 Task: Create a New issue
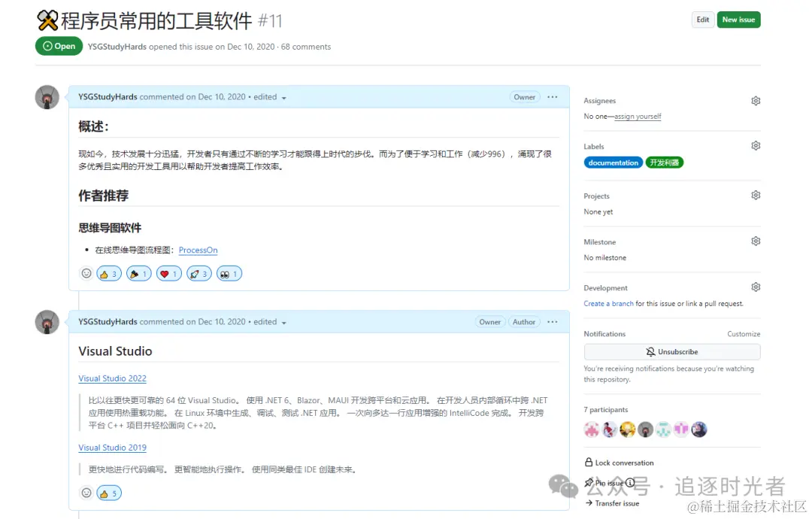[738, 20]
